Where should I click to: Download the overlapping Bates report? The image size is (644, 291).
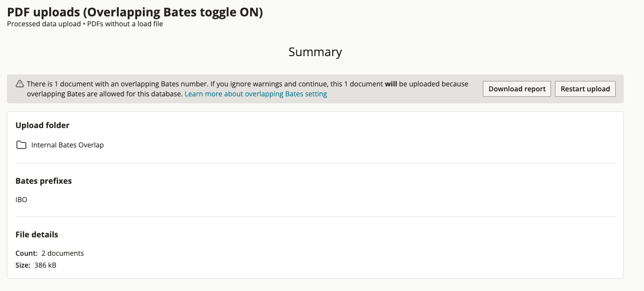coord(517,89)
